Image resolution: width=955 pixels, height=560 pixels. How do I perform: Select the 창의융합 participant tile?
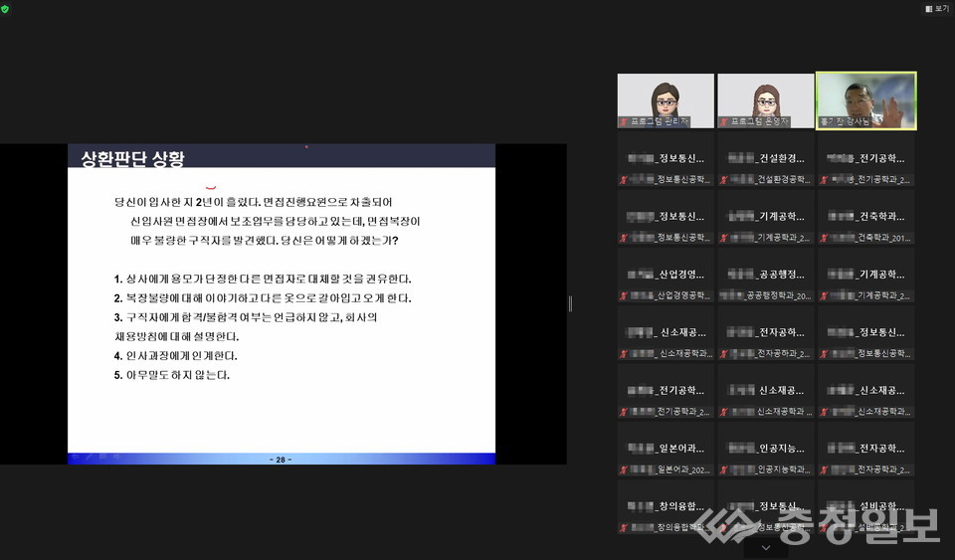[x=666, y=507]
